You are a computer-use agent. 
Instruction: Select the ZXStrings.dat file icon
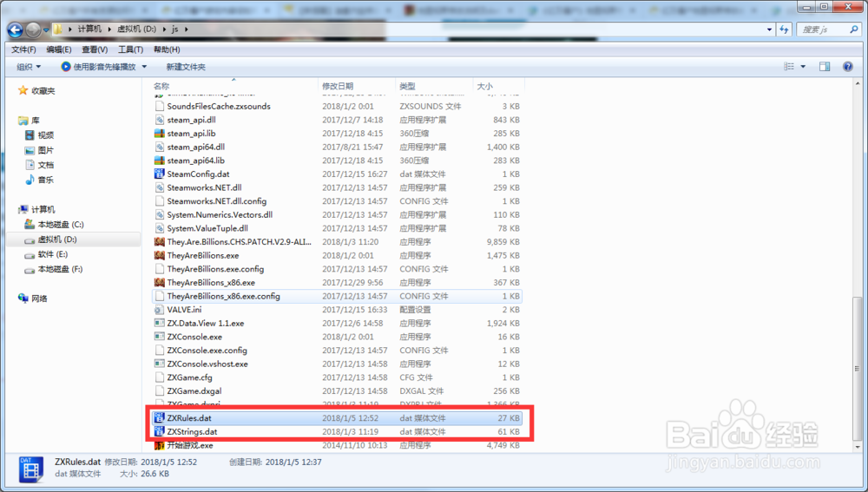point(160,431)
